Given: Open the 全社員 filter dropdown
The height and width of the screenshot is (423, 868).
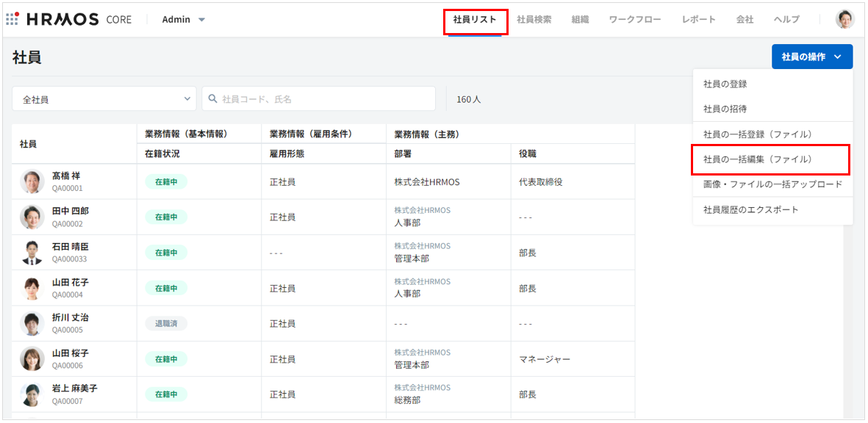Looking at the screenshot, I should [104, 99].
